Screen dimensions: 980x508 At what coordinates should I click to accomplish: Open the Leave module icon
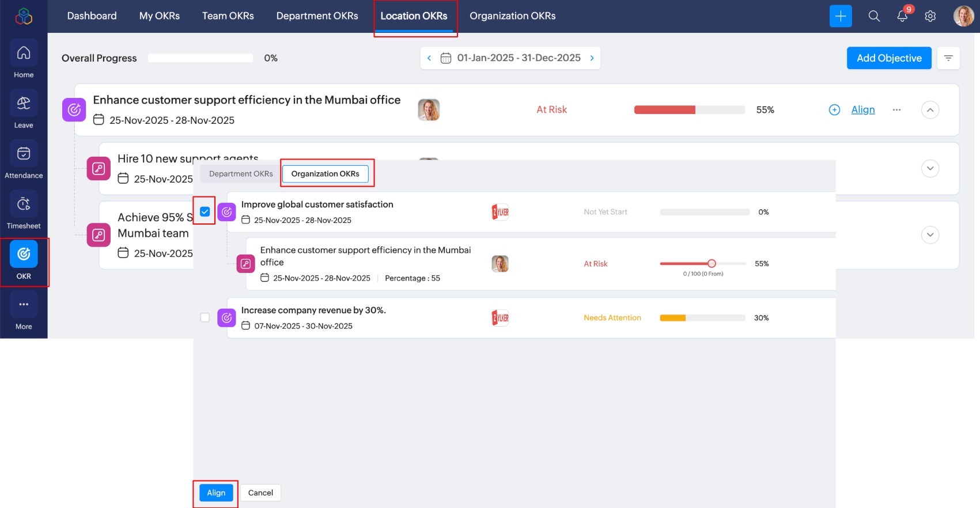point(24,104)
